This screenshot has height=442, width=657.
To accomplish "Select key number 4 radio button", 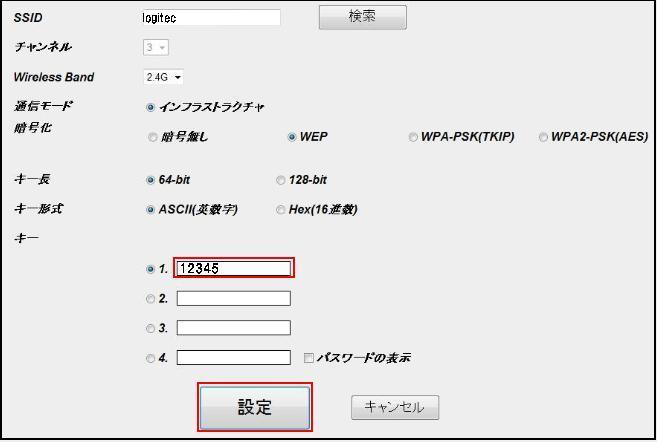I will click(x=150, y=358).
